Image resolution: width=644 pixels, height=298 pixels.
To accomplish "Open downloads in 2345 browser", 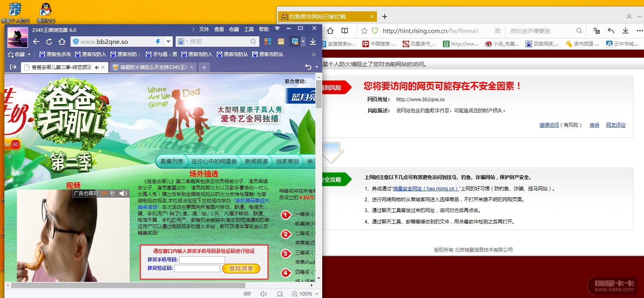I will tap(313, 42).
